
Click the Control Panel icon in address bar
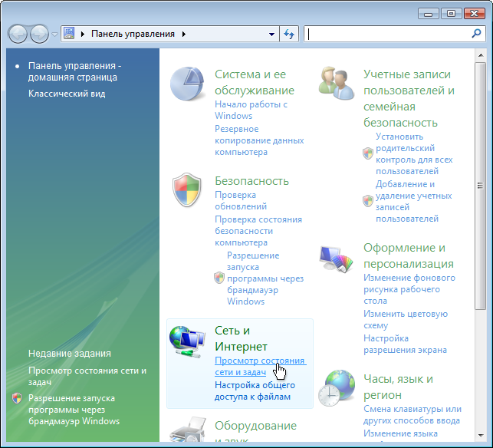69,33
